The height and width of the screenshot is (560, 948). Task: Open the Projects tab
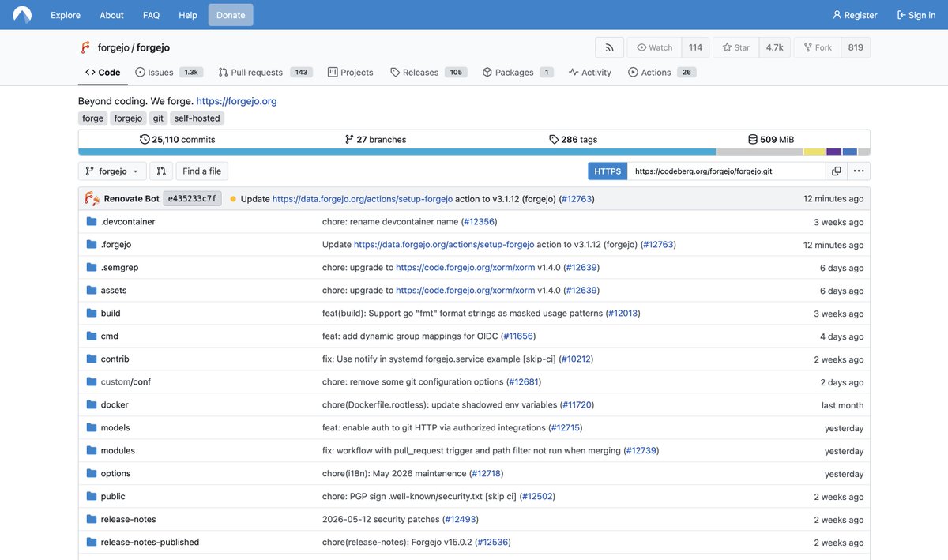pyautogui.click(x=350, y=73)
